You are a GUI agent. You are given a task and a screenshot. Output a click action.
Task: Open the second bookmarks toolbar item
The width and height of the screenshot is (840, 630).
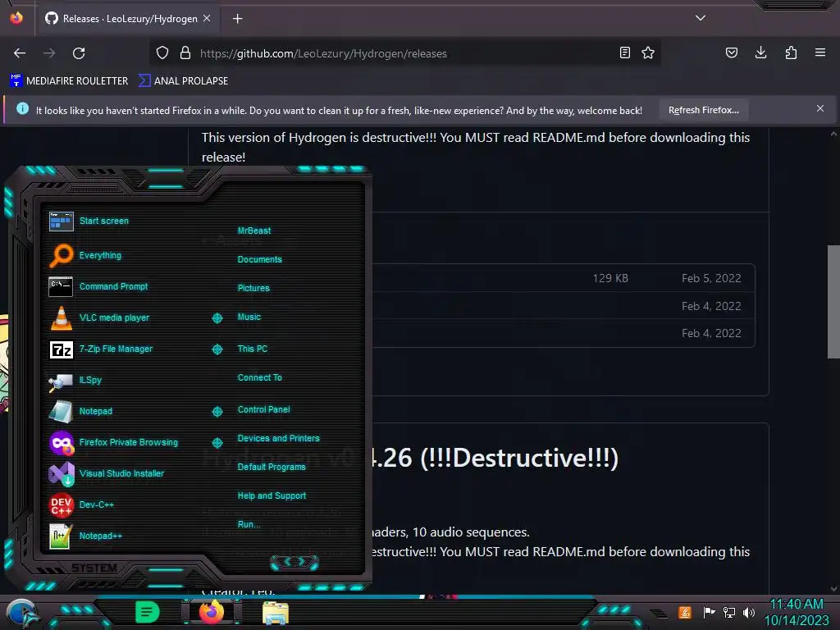(x=183, y=81)
